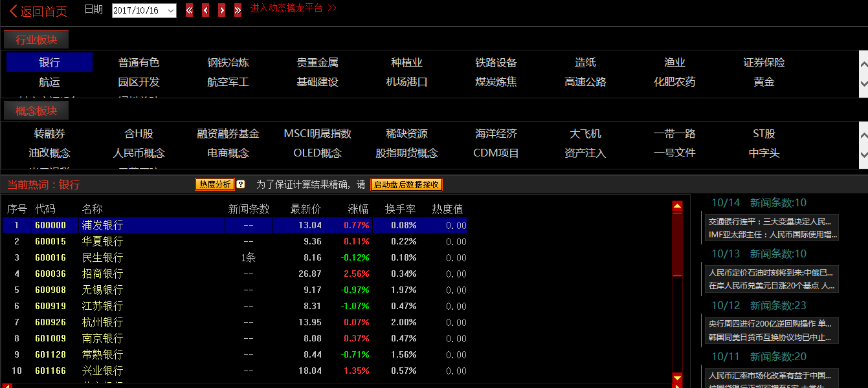This screenshot has width=868, height=388.
Task: Jump back with the double-left date arrow
Action: coord(189,10)
